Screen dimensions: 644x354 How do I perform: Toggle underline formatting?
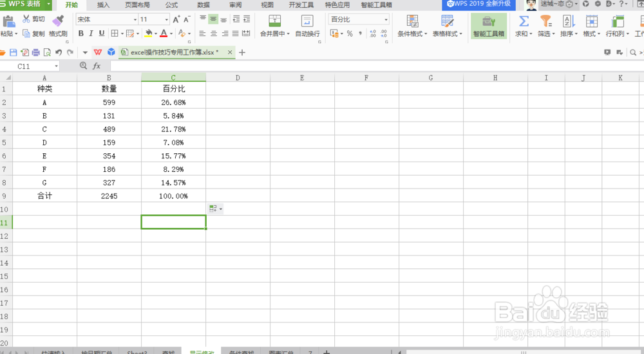[x=102, y=33]
